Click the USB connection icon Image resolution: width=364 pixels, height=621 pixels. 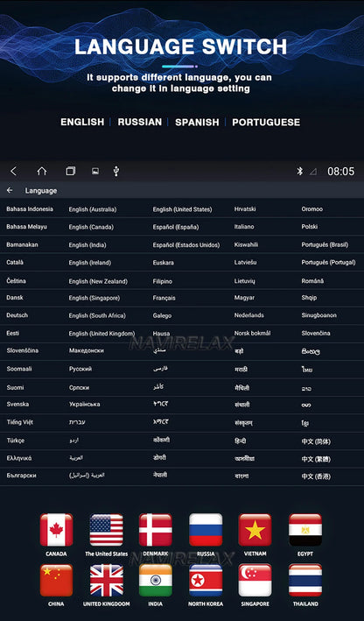(x=115, y=171)
